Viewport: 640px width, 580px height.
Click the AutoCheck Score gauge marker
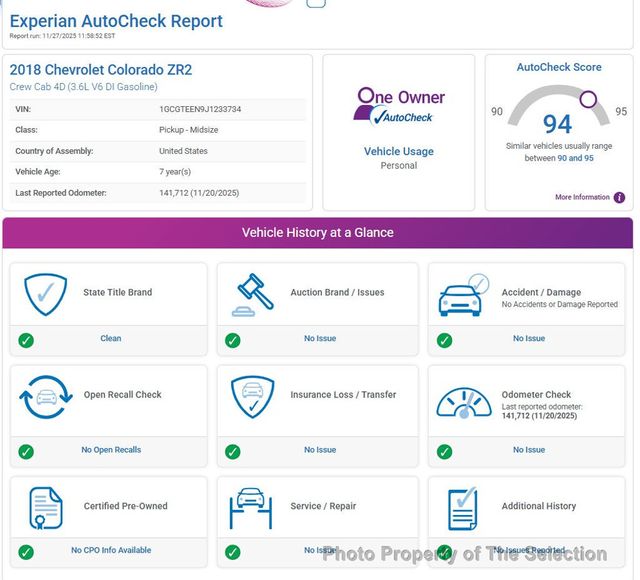(588, 99)
